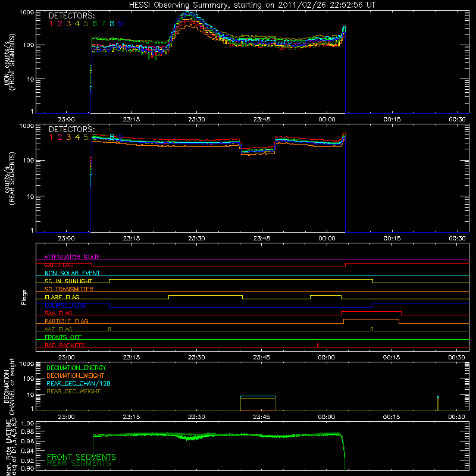Click the SAA_FLAG label
The width and height of the screenshot is (476, 476).
point(58,313)
